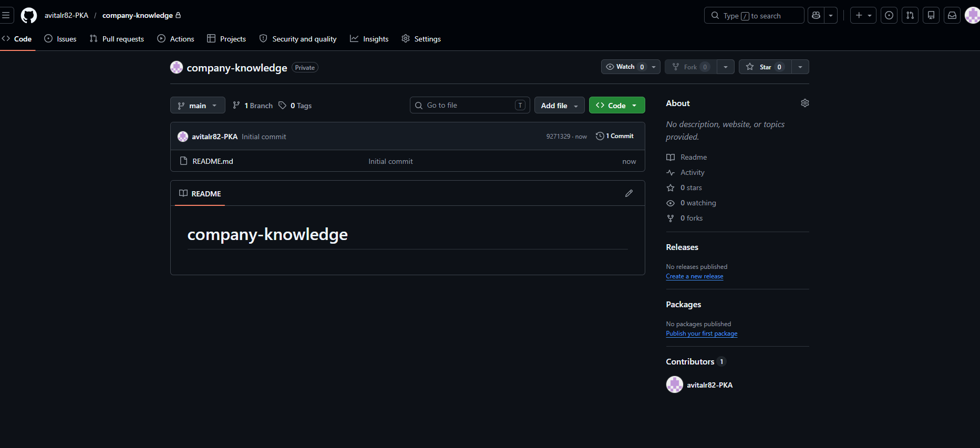Switch to the Pull requests tab
This screenshot has height=448, width=980.
117,39
